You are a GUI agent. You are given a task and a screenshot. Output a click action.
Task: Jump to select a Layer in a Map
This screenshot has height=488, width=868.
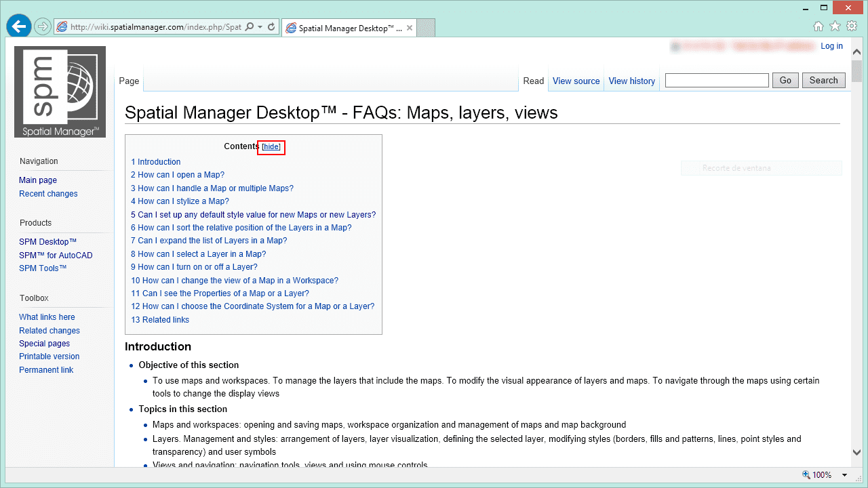pyautogui.click(x=199, y=254)
